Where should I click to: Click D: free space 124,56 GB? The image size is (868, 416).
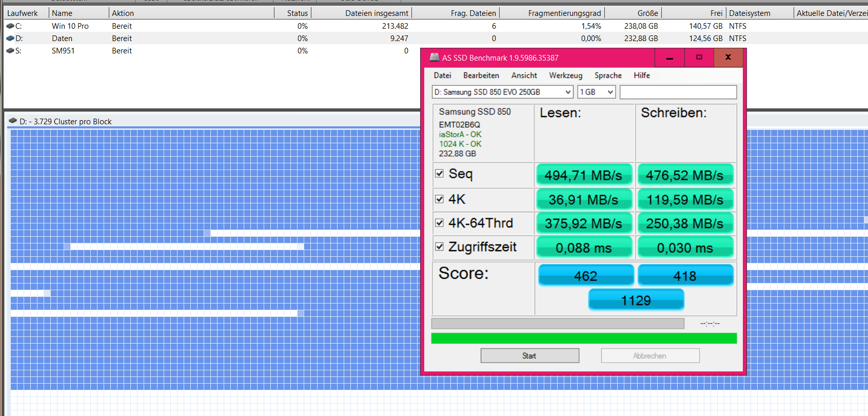705,38
